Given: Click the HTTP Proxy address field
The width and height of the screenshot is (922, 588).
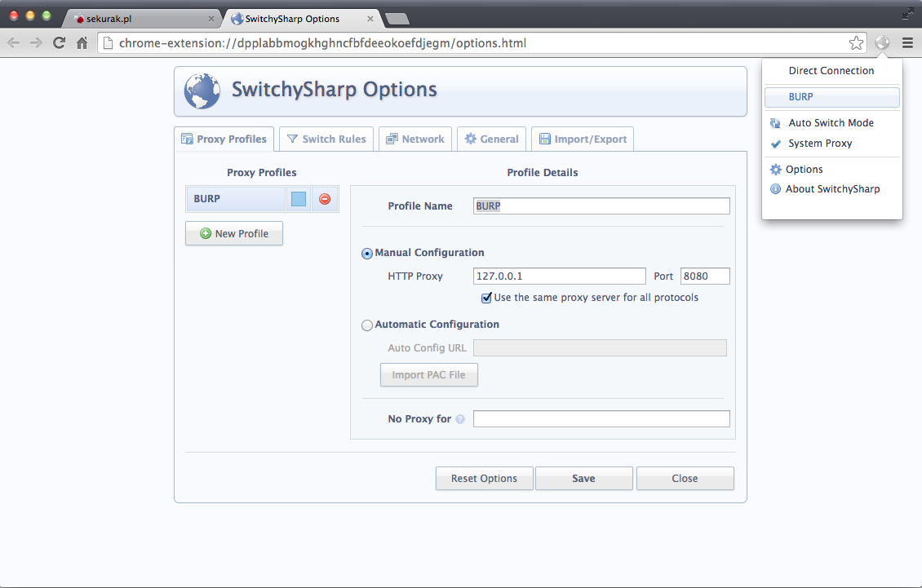Looking at the screenshot, I should (559, 276).
